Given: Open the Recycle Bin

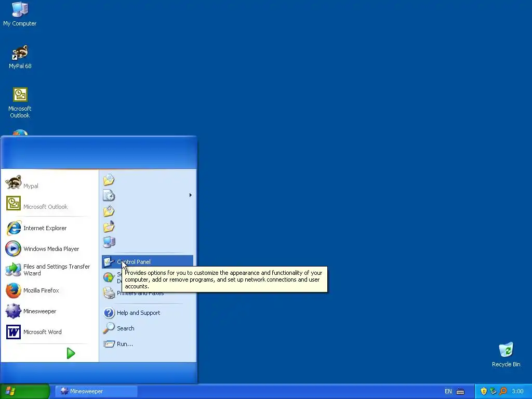Looking at the screenshot, I should [x=506, y=355].
